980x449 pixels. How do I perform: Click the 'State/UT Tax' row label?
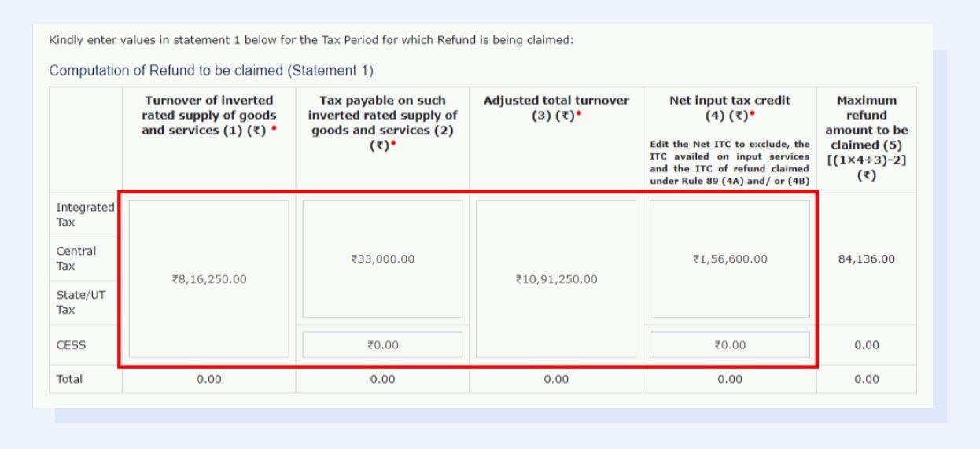point(77,302)
